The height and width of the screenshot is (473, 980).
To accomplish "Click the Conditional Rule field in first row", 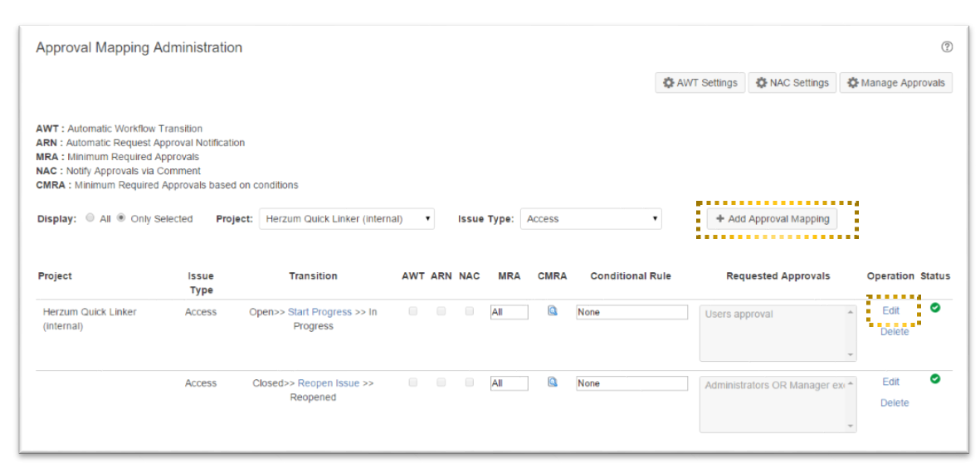I will [x=631, y=312].
